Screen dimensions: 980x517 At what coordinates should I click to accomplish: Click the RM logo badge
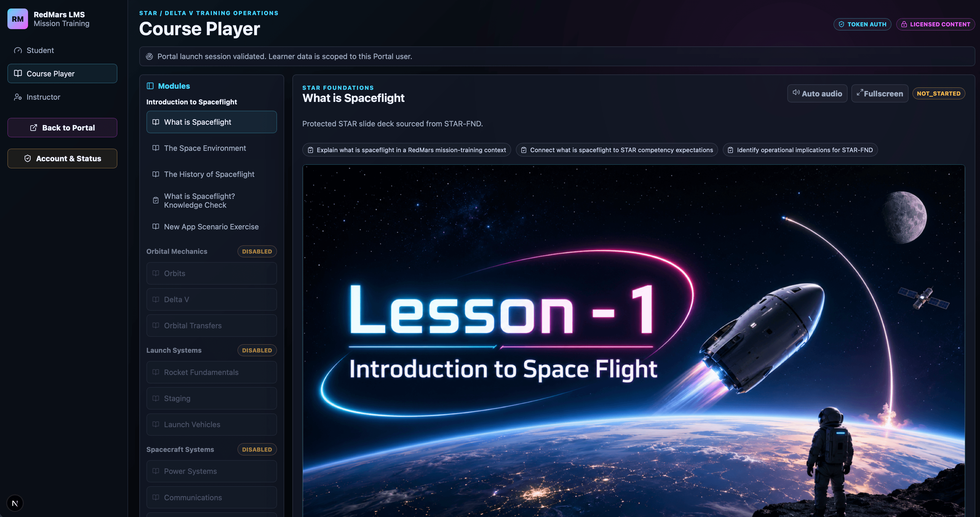click(18, 19)
